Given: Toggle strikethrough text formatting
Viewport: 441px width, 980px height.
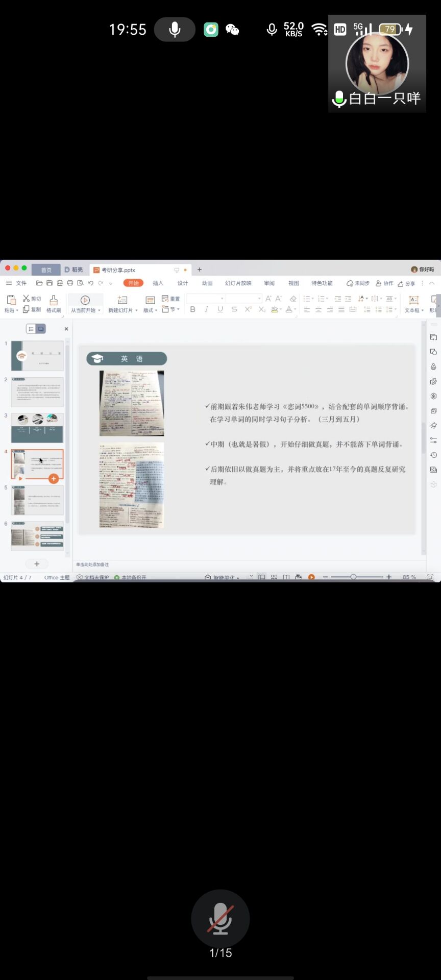Looking at the screenshot, I should tap(234, 309).
